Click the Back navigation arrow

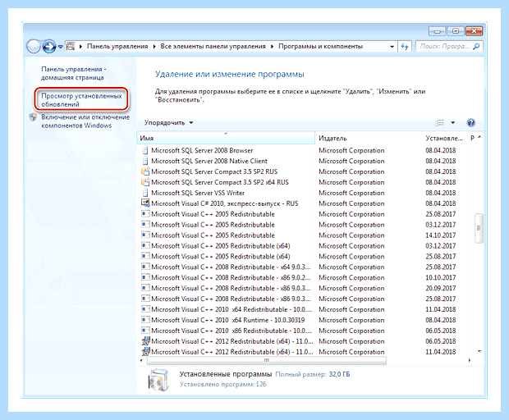click(x=33, y=47)
